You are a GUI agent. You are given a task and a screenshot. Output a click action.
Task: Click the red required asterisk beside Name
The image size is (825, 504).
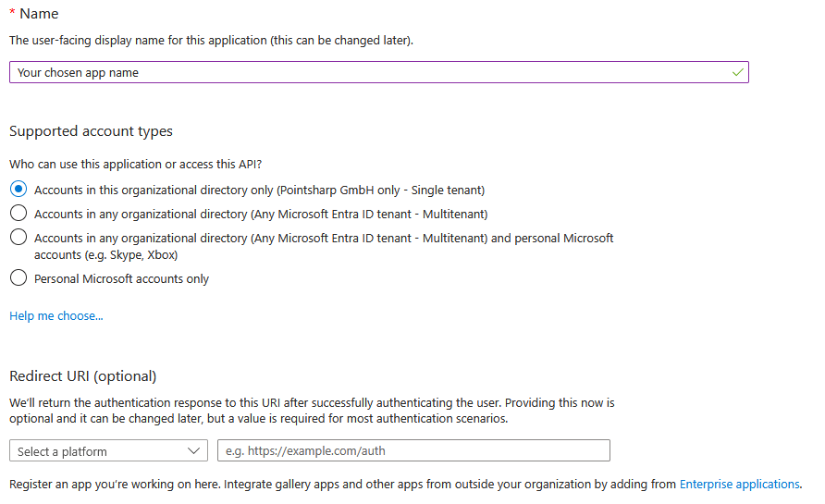(12, 14)
